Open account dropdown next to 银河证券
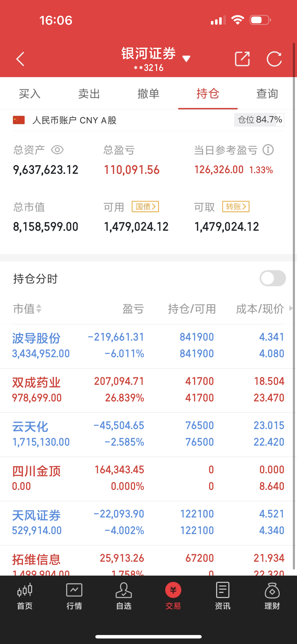 186,59
